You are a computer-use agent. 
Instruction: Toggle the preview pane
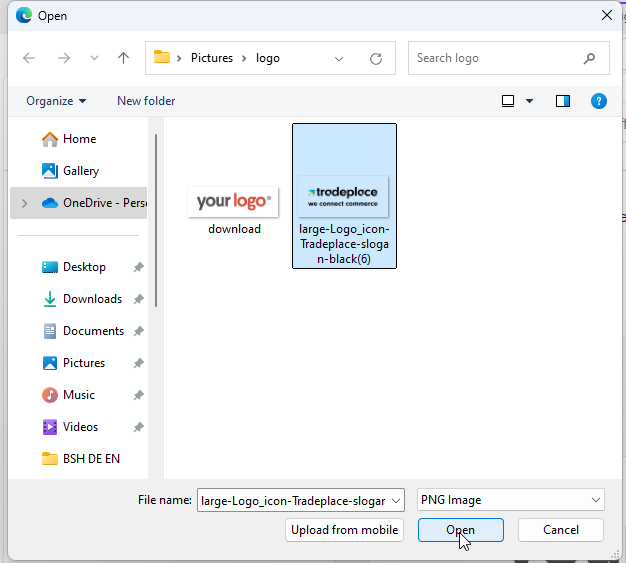(x=563, y=101)
